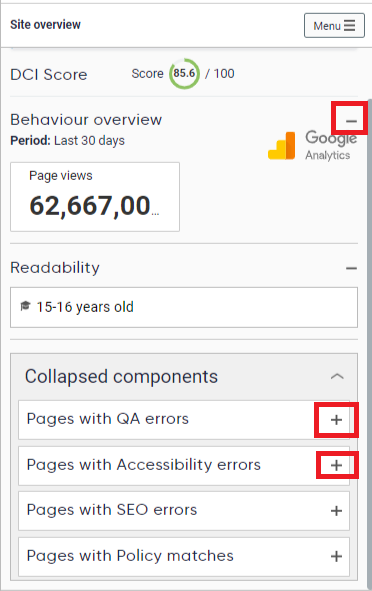Image resolution: width=372 pixels, height=591 pixels.
Task: Expand Pages with QA errors plus icon
Action: (336, 420)
